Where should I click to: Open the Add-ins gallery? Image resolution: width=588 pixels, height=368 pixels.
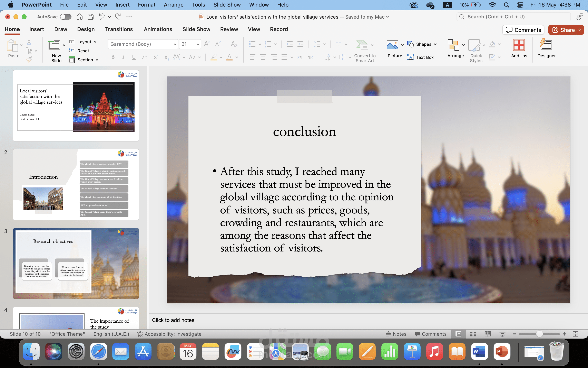(519, 49)
